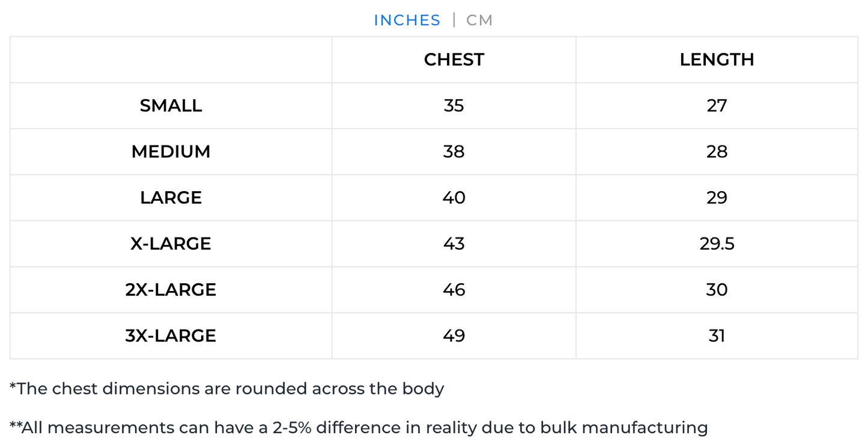Click the bulk manufacturing measurement disclaimer

pos(359,428)
